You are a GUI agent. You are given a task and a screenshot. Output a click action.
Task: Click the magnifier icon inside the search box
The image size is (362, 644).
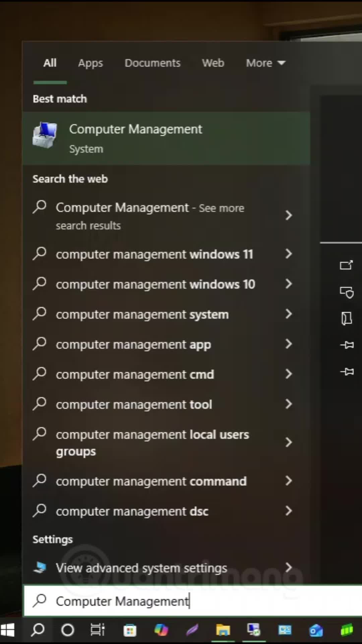[x=40, y=601]
